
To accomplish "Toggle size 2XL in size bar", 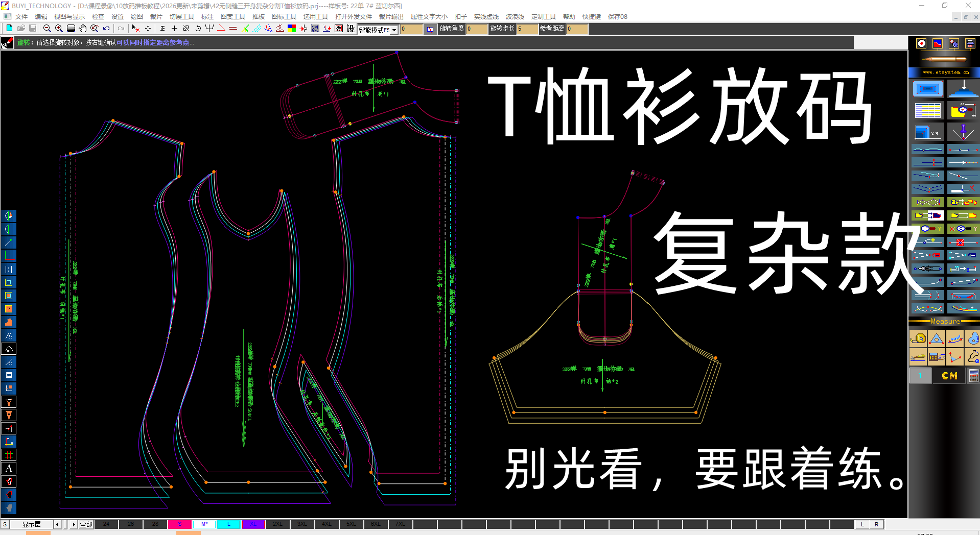I will pyautogui.click(x=277, y=524).
